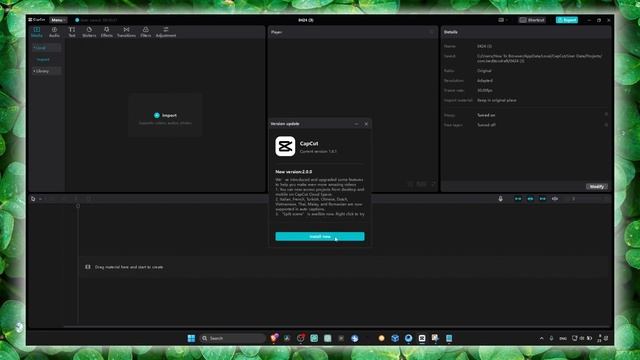Open the layout switcher dropdown in title bar
This screenshot has height=360, width=640.
coord(502,20)
